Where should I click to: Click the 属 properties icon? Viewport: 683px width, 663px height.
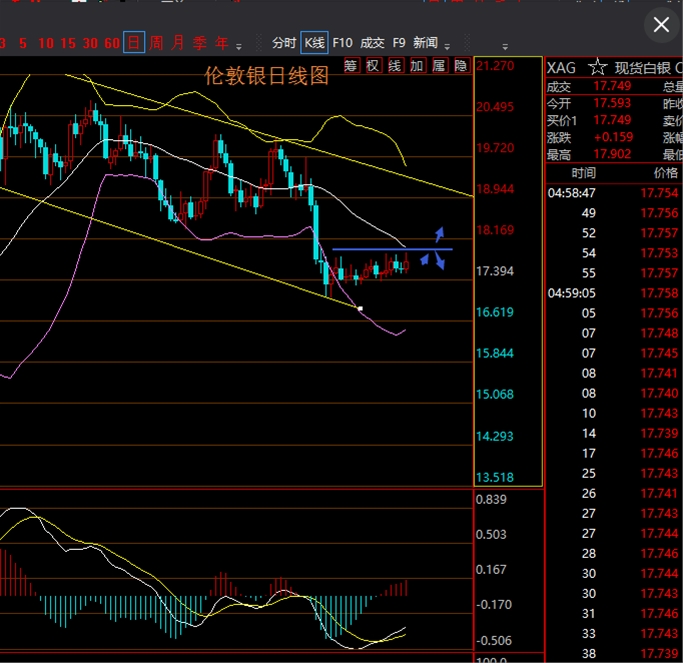pyautogui.click(x=439, y=66)
